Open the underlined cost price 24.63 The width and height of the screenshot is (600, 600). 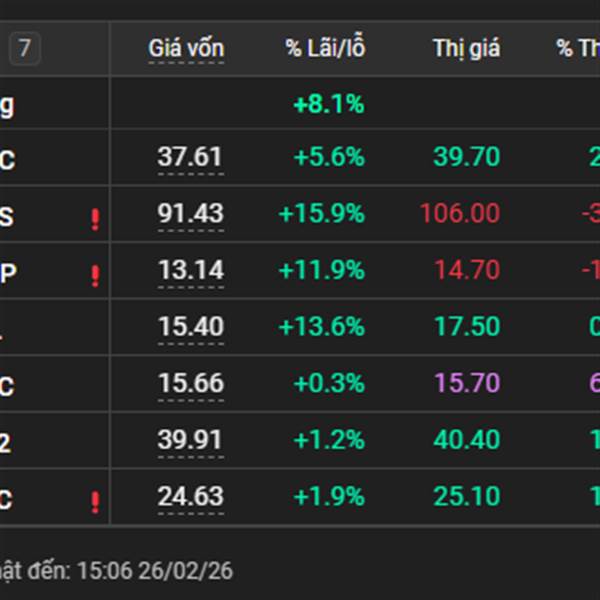click(190, 496)
